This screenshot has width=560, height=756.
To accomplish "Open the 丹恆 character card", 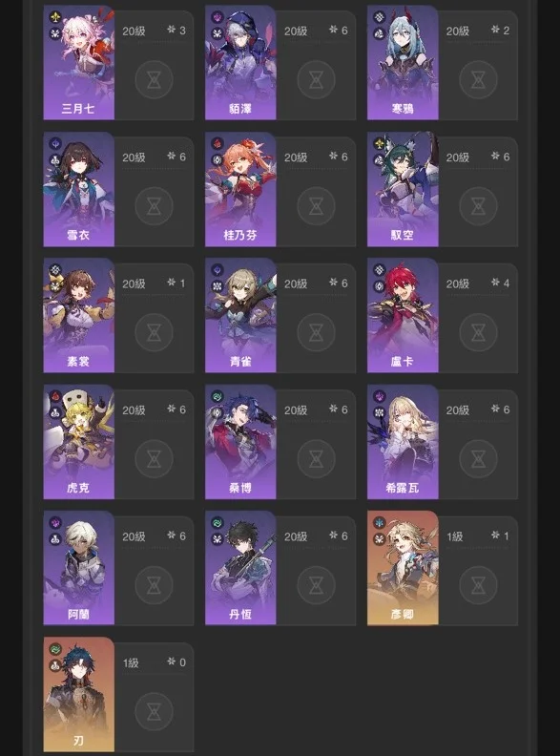I will coord(241,568).
